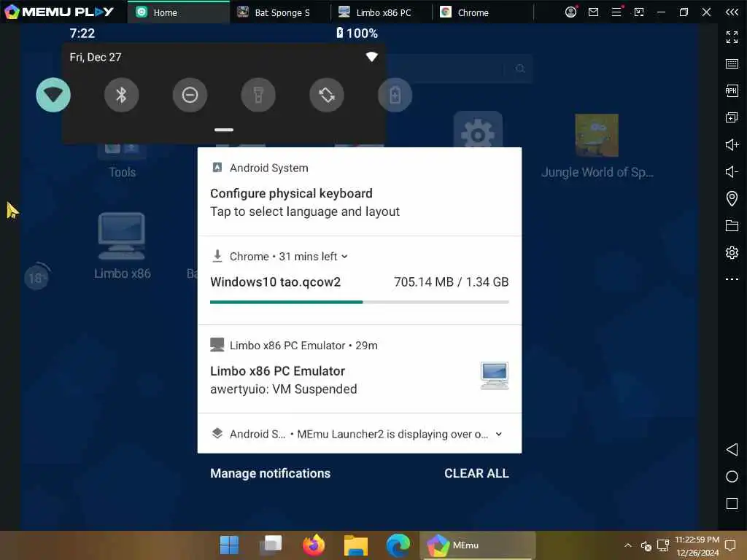
Task: Open MEmu mail messages icon
Action: click(593, 12)
